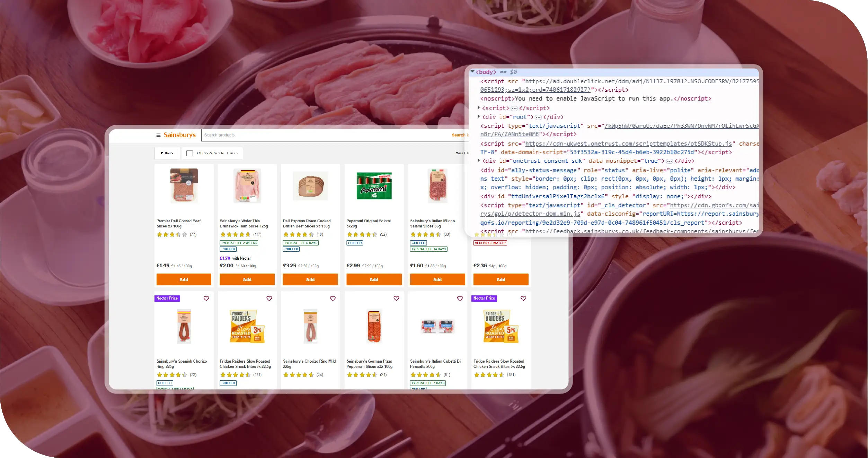Open the Sainsbury's hamburger menu icon

(x=158, y=135)
